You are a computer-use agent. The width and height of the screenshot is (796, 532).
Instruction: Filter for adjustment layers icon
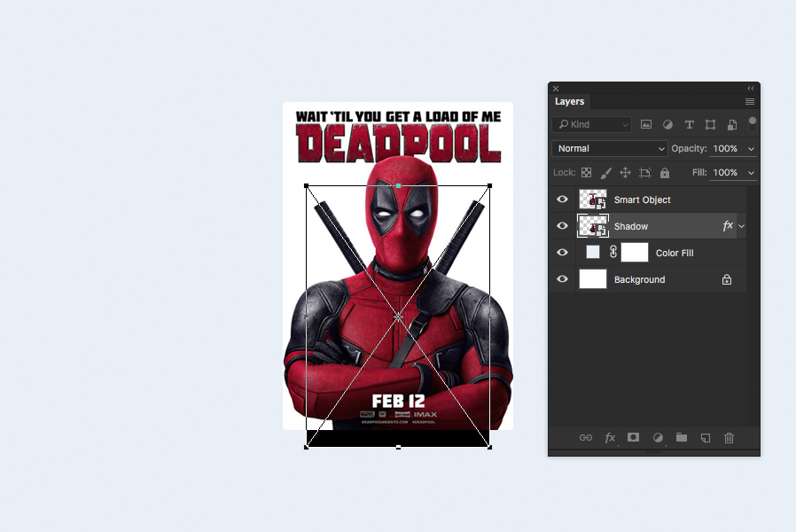(667, 124)
